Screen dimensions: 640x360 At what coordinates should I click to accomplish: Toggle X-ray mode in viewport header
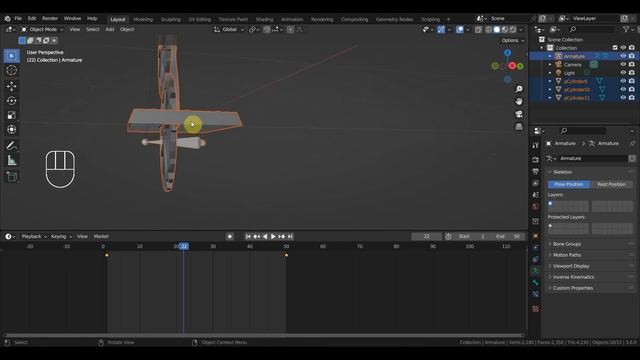[478, 29]
